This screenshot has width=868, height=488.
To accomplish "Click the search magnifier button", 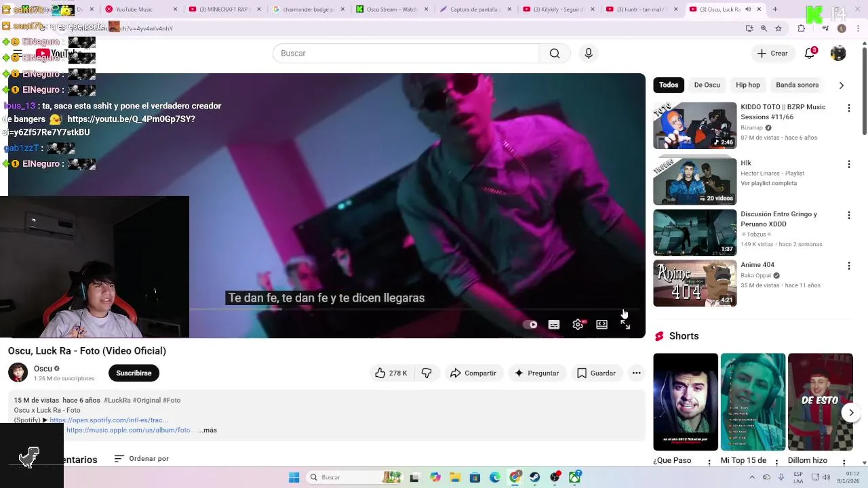I will tap(555, 54).
